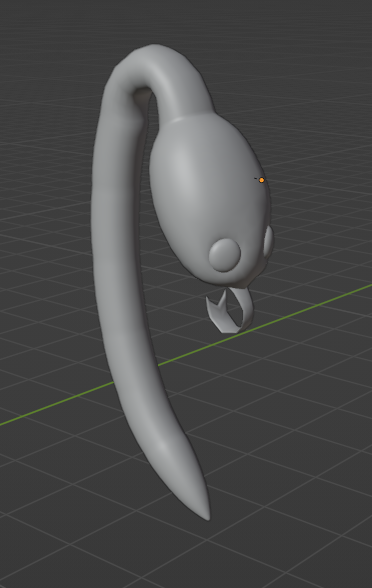Click the snout between the two eyes

[x=252, y=262]
